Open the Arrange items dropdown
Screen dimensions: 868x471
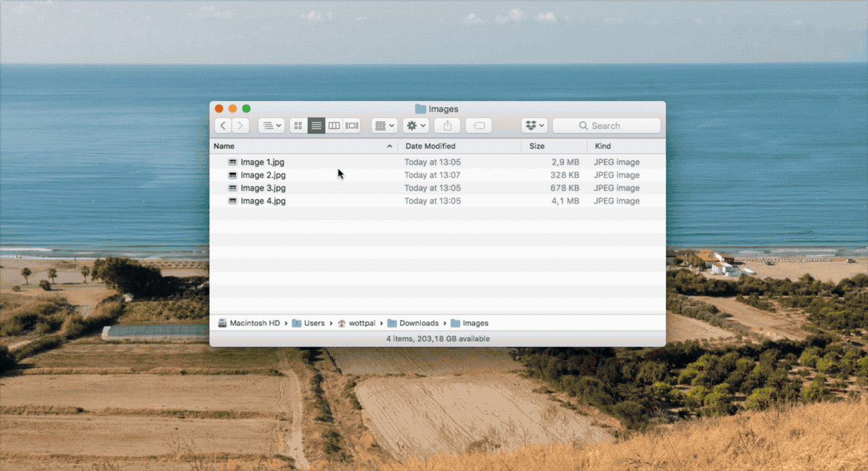384,126
